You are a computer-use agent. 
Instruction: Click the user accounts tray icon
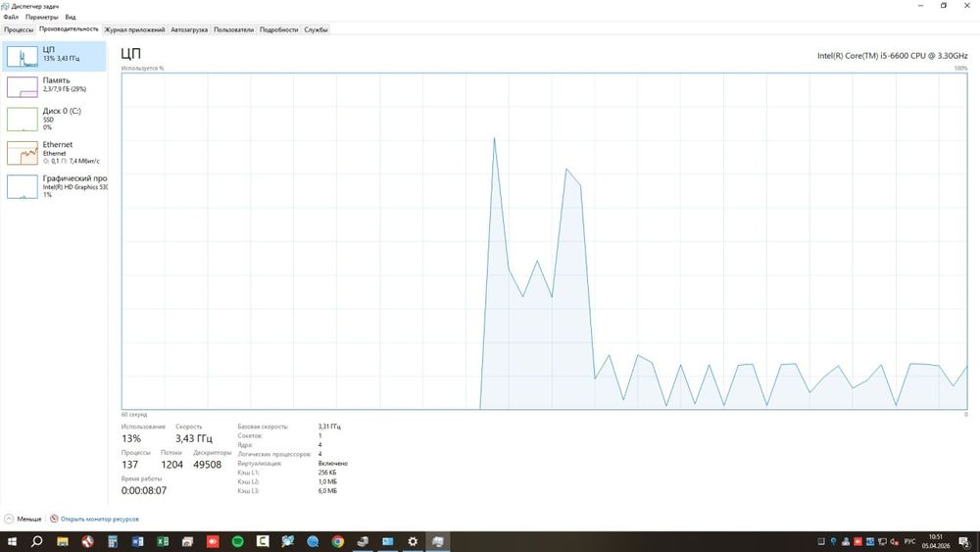tap(846, 541)
